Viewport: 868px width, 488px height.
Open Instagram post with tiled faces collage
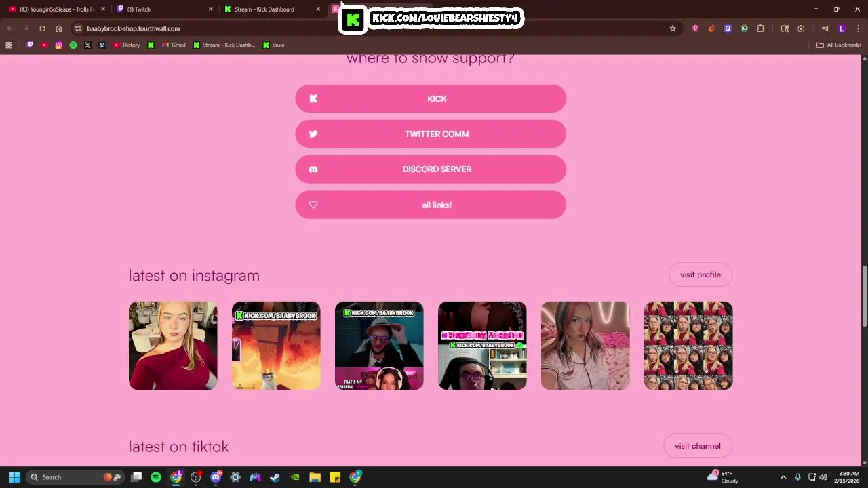point(688,346)
